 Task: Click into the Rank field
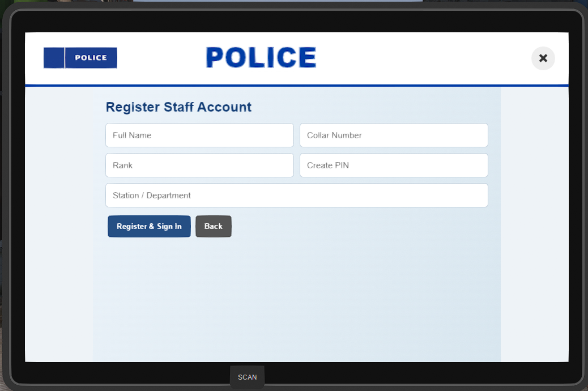199,165
